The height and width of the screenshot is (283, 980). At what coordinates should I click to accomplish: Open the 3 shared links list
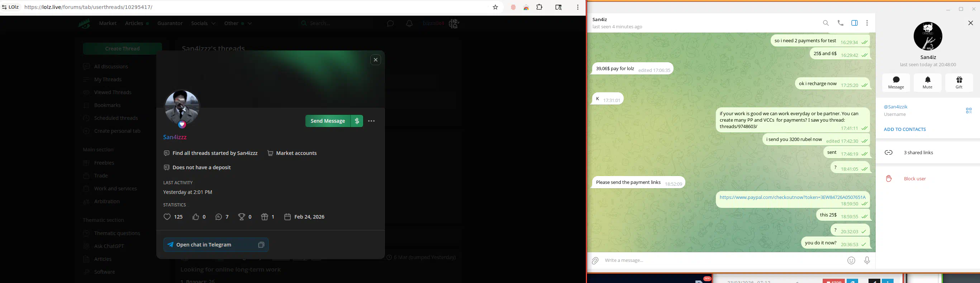918,153
